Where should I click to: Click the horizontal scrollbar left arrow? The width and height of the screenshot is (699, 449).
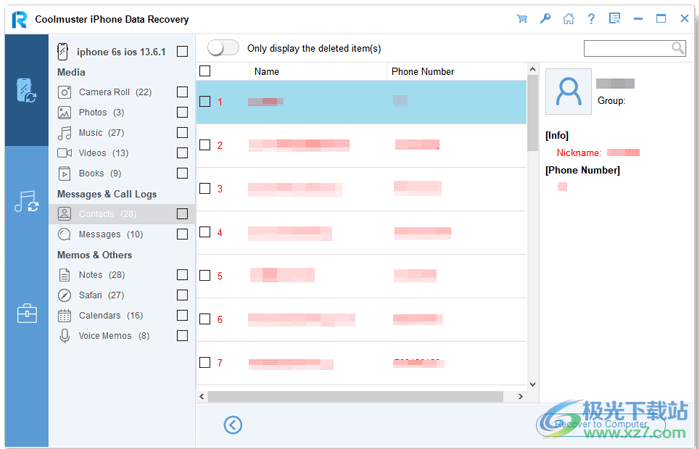point(202,396)
